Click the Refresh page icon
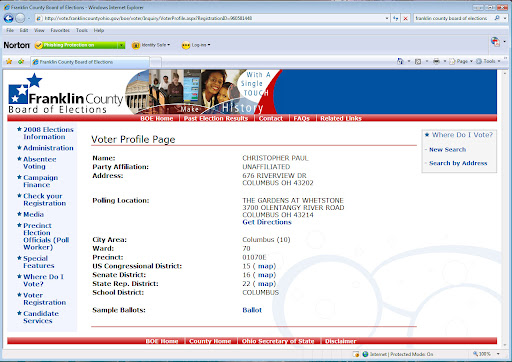 pos(396,18)
